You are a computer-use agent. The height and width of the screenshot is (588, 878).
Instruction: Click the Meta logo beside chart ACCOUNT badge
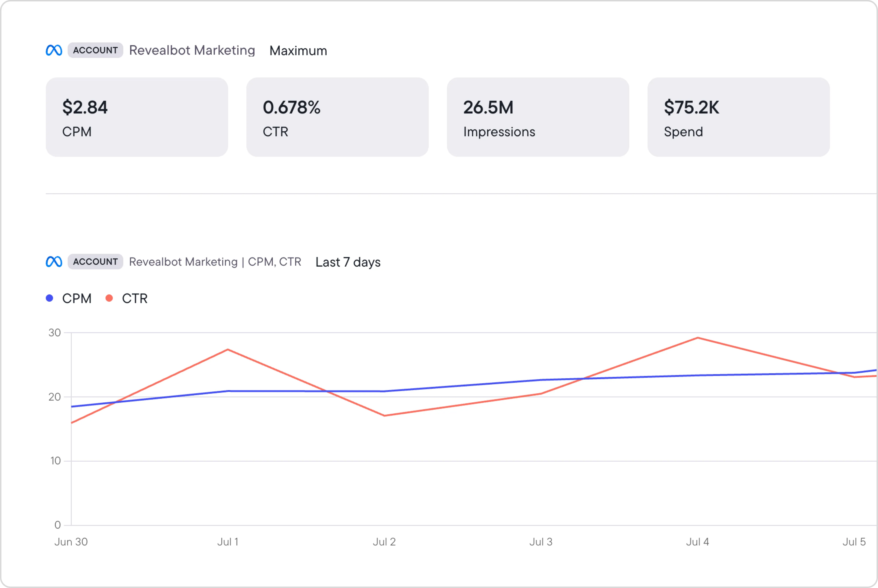(x=54, y=262)
